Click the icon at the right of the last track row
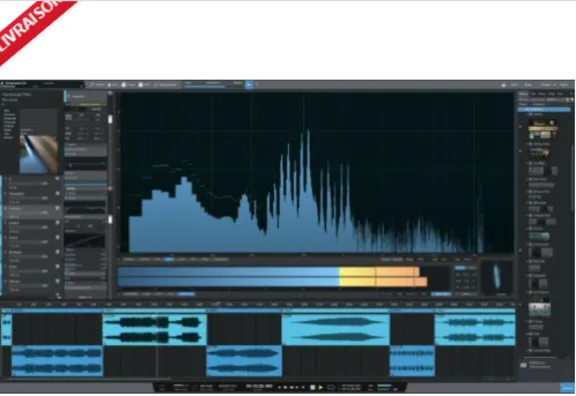The height and width of the screenshot is (396, 576). [x=57, y=281]
